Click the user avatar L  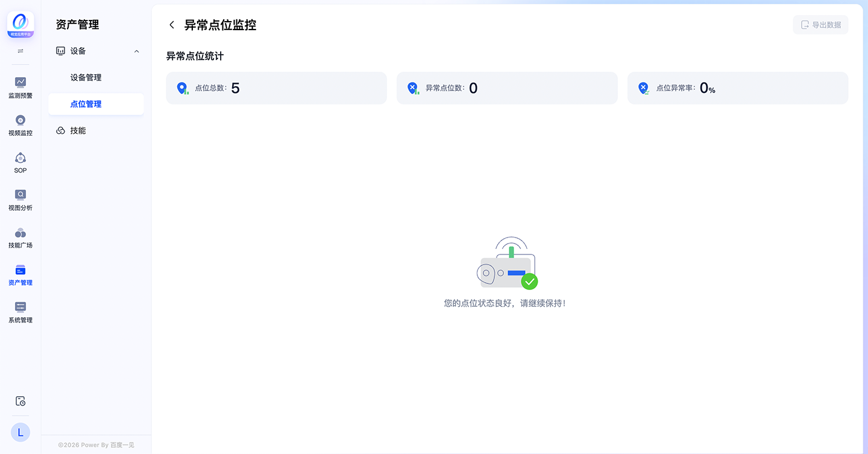[x=20, y=432]
